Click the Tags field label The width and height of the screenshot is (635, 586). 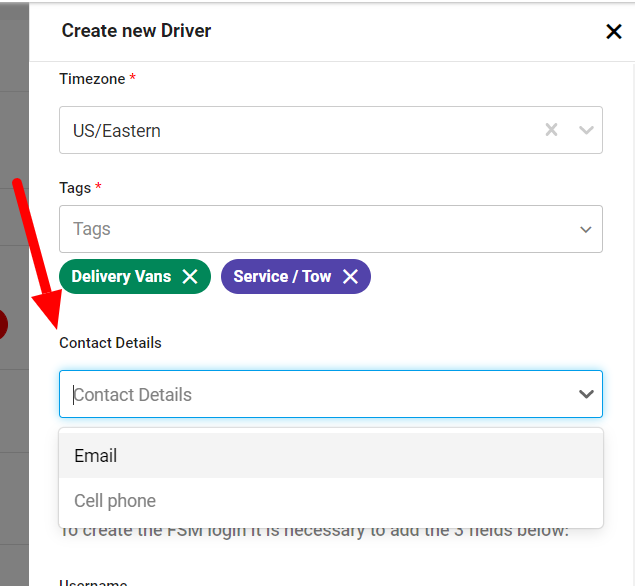(75, 188)
